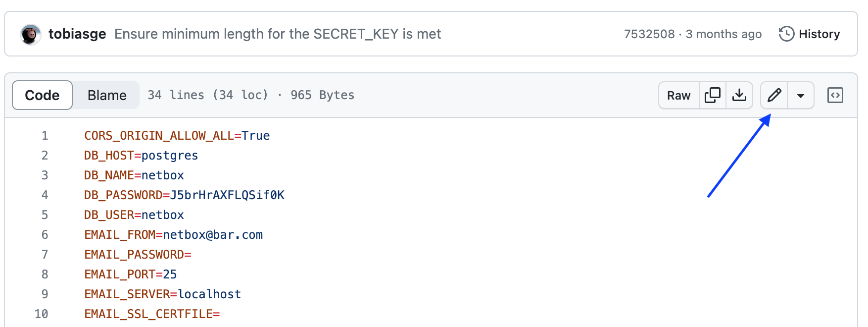Select line number 4
This screenshot has height=327, width=868.
tap(44, 195)
